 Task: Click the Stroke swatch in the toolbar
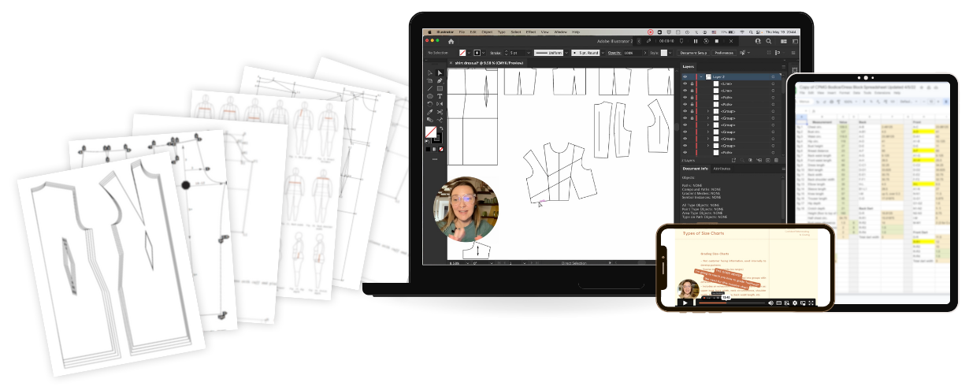436,137
